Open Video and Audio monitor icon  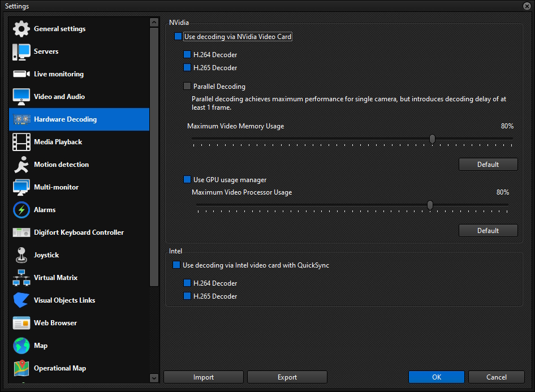tap(21, 97)
